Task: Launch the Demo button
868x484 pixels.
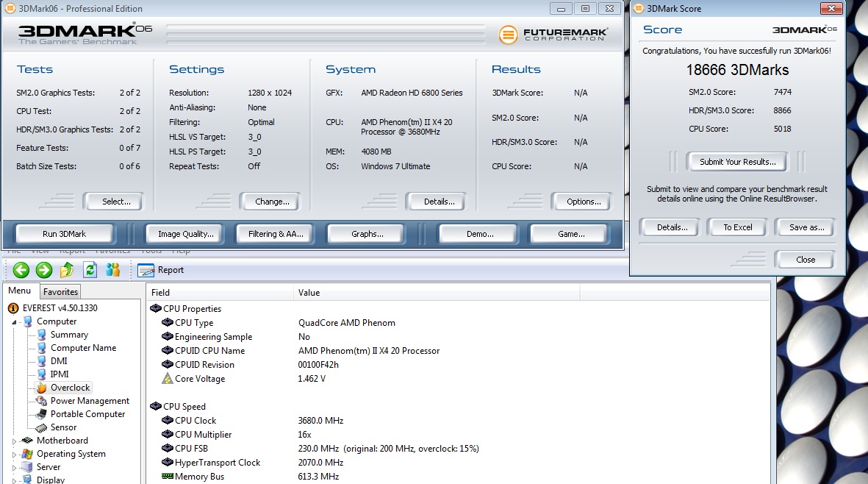Action: click(480, 234)
